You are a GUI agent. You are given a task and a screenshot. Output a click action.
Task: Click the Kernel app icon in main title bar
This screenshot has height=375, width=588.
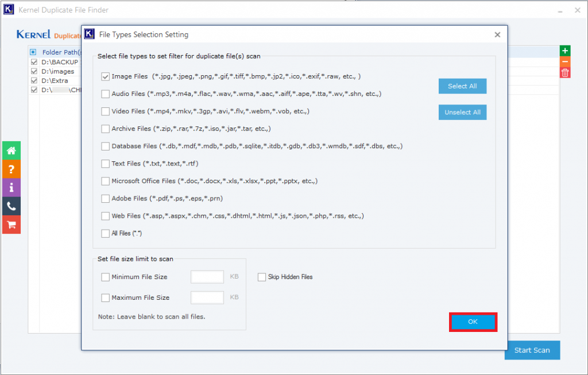click(x=9, y=9)
